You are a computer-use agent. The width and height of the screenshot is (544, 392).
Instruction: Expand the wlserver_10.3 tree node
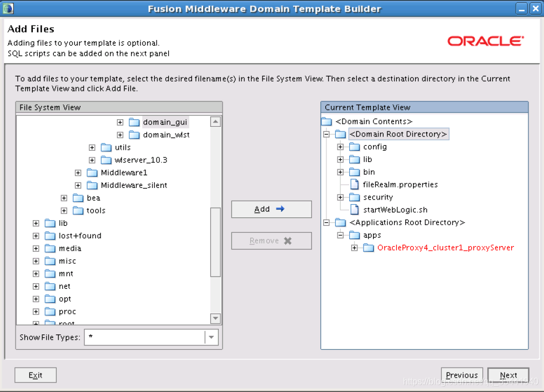pos(92,160)
